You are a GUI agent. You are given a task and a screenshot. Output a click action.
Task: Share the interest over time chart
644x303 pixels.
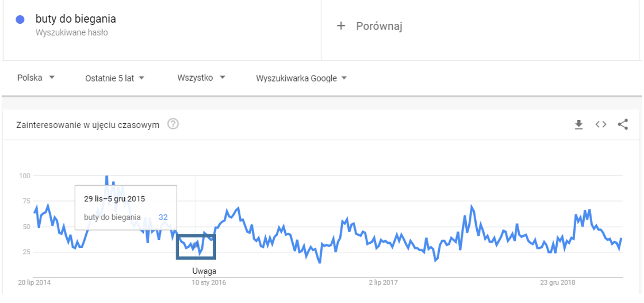point(623,125)
